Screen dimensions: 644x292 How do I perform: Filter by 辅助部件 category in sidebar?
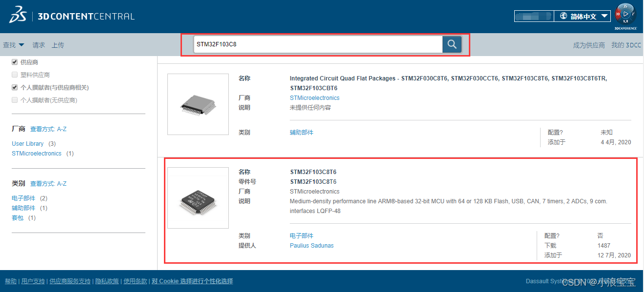(x=23, y=208)
